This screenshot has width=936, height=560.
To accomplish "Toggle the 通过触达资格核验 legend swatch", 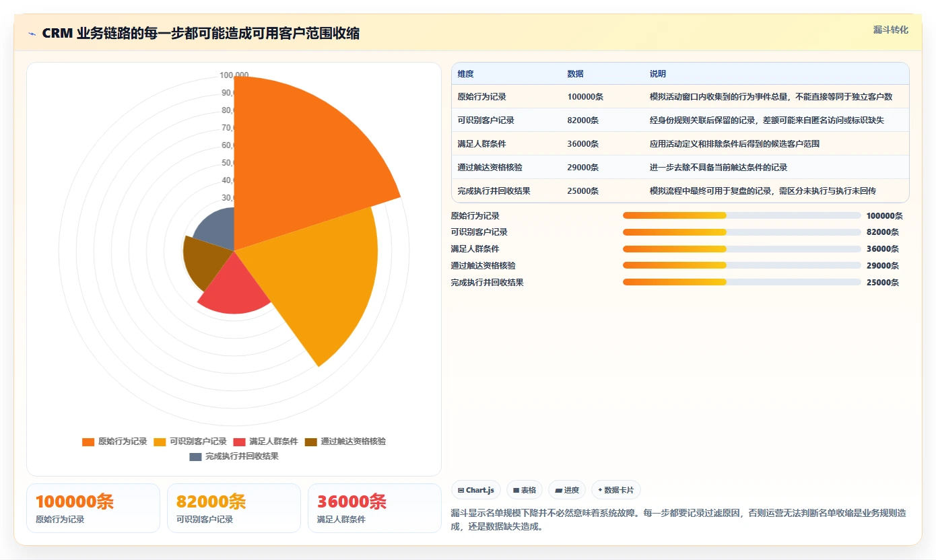I will pyautogui.click(x=310, y=442).
